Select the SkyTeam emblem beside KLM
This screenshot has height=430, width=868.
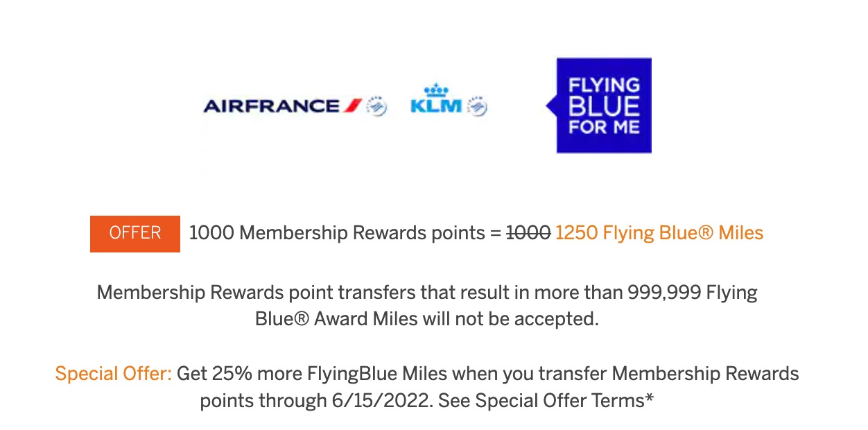tap(477, 106)
